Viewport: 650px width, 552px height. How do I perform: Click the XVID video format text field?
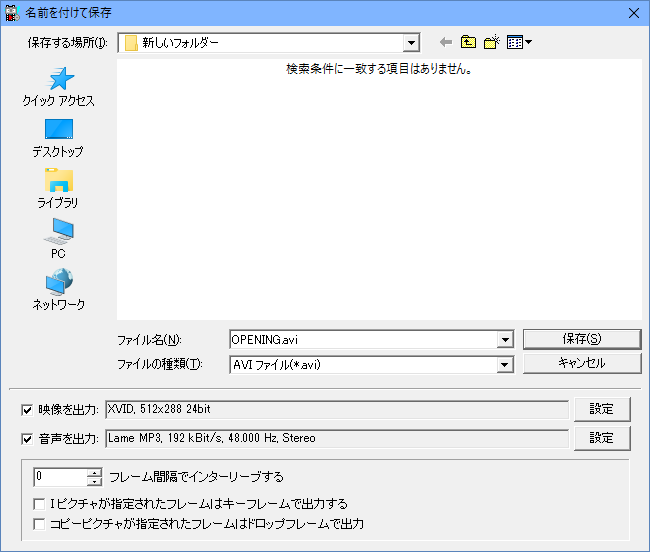pos(337,409)
